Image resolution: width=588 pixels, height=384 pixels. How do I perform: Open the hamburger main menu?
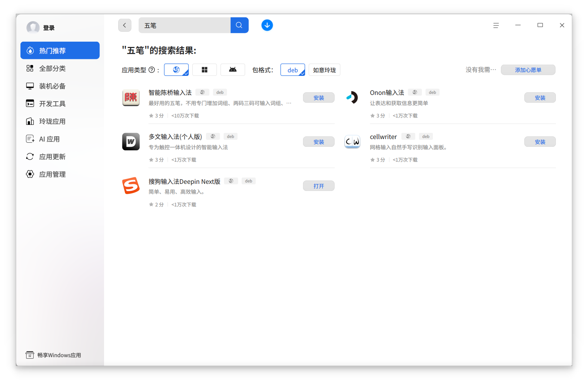pos(496,25)
